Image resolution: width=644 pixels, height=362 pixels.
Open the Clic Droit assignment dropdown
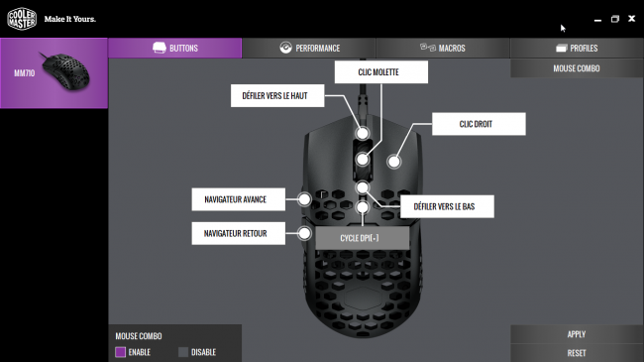(479, 124)
